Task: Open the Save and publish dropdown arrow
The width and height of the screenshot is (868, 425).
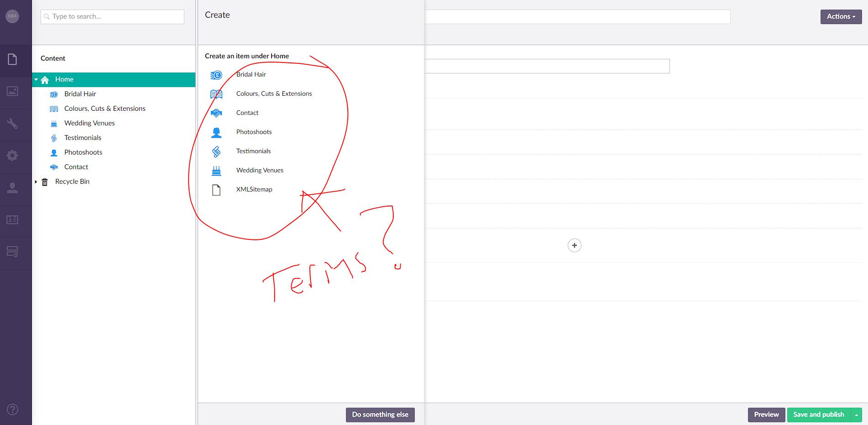Action: (857, 415)
